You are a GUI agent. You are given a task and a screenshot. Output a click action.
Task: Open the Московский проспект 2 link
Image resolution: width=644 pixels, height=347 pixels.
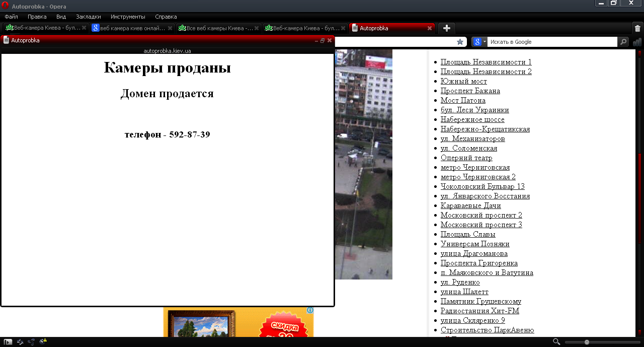(x=481, y=215)
